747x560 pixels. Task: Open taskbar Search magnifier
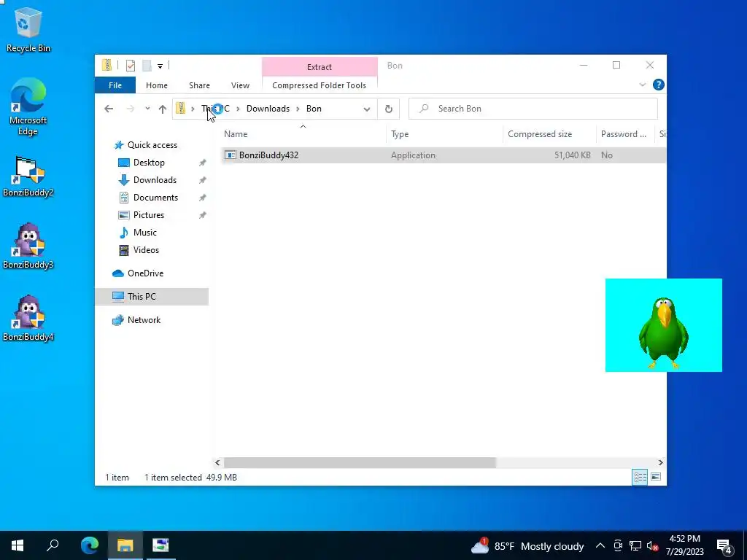click(x=53, y=545)
